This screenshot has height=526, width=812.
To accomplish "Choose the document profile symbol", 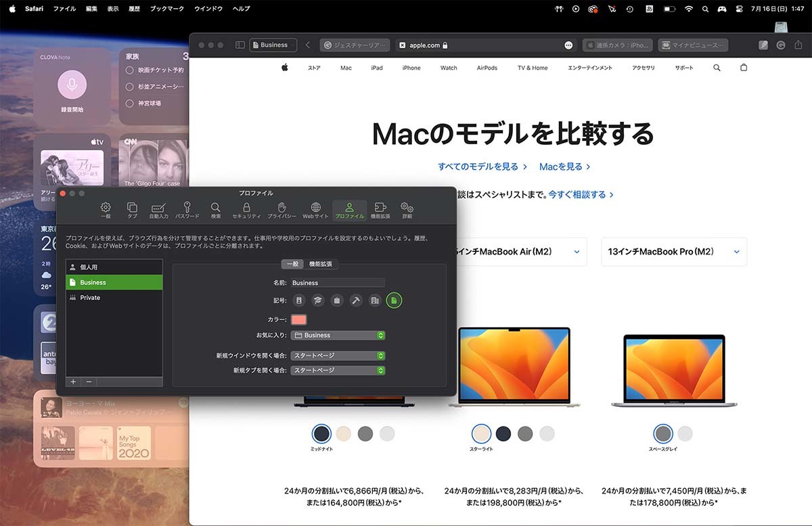I will [x=394, y=301].
